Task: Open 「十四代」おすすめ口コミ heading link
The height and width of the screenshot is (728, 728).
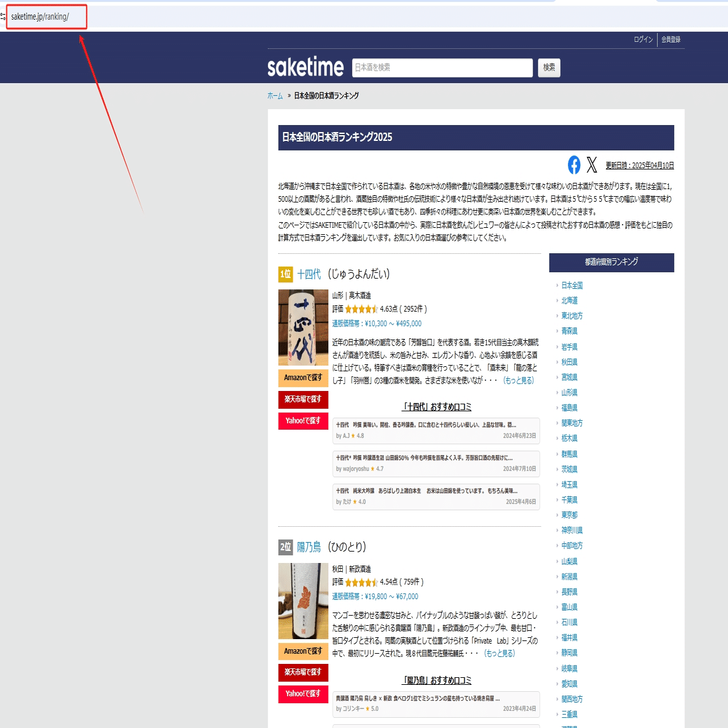Action: pyautogui.click(x=437, y=407)
